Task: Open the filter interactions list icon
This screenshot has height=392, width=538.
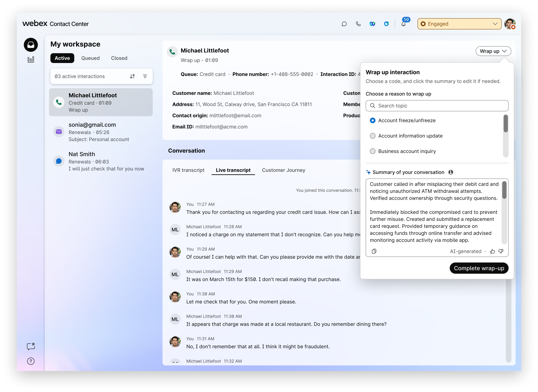Action: click(145, 76)
